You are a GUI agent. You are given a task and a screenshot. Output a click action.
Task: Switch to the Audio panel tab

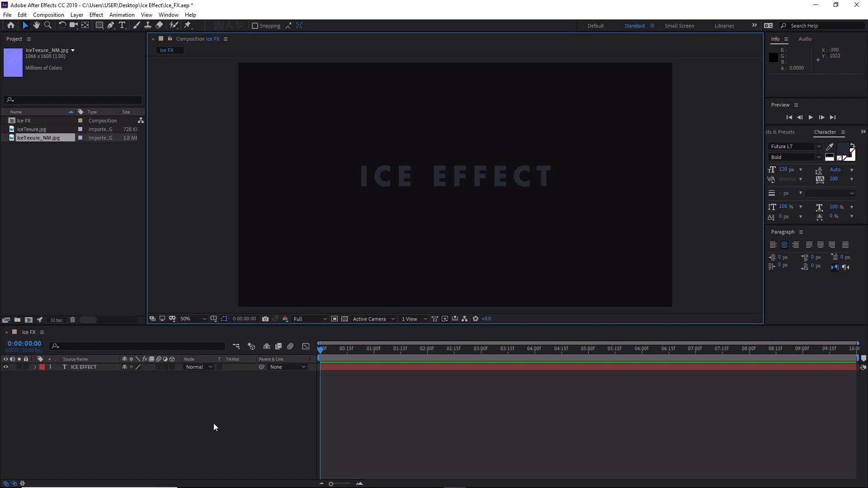coord(805,39)
